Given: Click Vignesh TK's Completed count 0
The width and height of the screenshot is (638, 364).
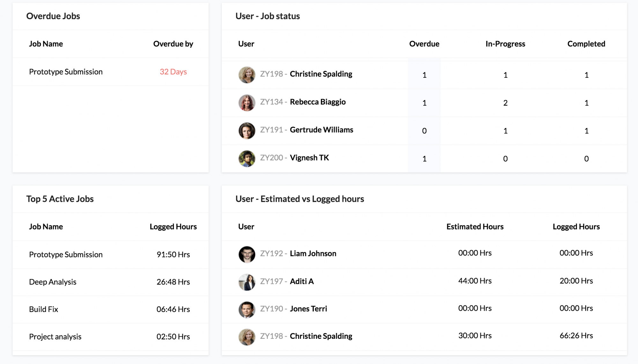Looking at the screenshot, I should coord(586,159).
